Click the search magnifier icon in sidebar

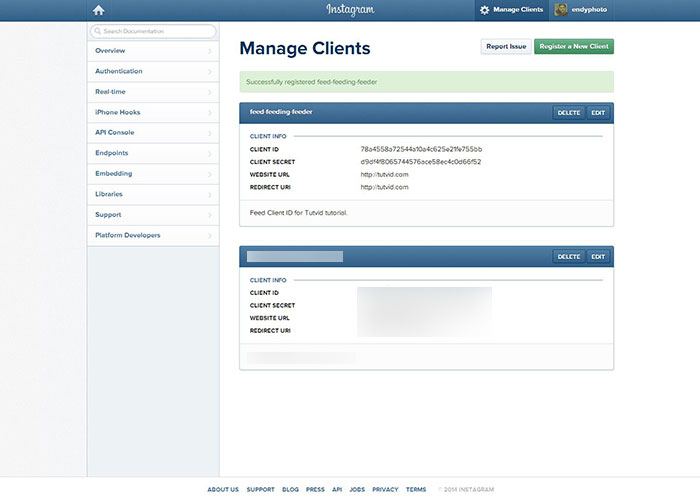tap(98, 31)
